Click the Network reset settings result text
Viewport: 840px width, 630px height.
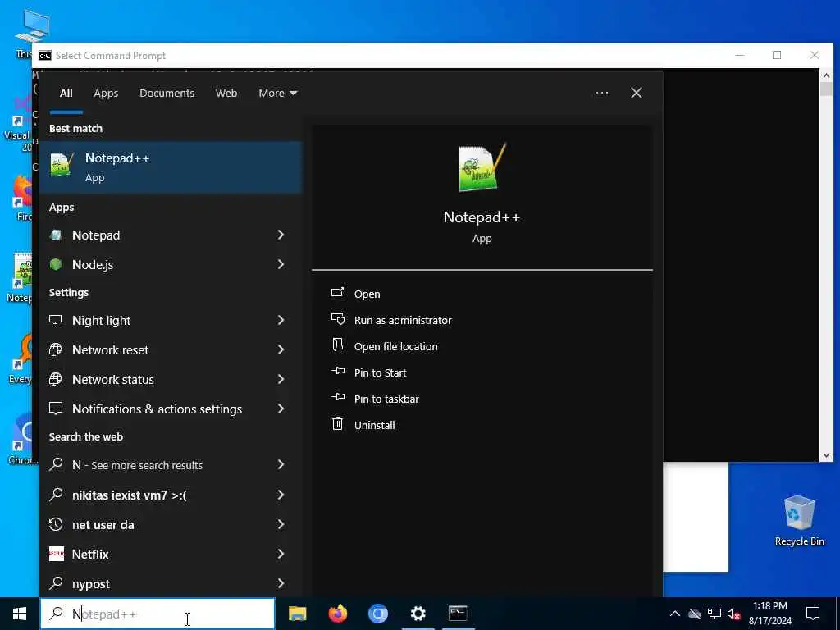click(x=111, y=349)
